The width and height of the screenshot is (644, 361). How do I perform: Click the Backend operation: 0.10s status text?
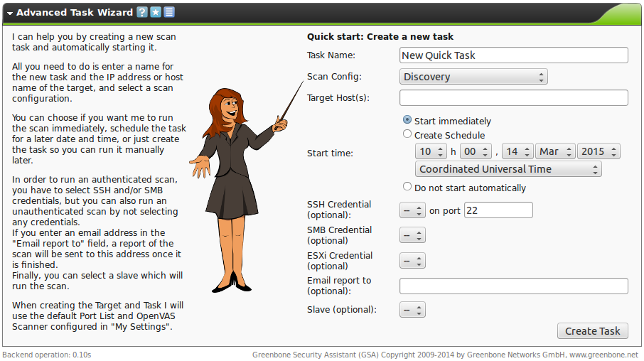(47, 355)
